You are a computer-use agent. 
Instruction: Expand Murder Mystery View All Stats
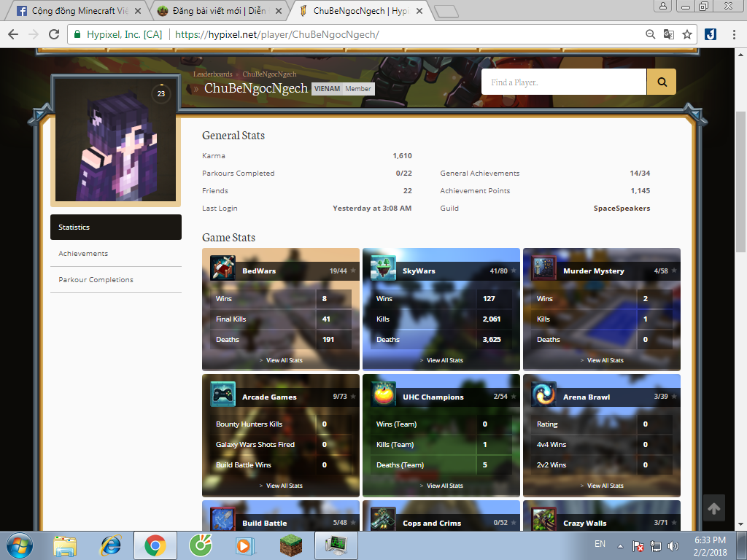point(602,360)
